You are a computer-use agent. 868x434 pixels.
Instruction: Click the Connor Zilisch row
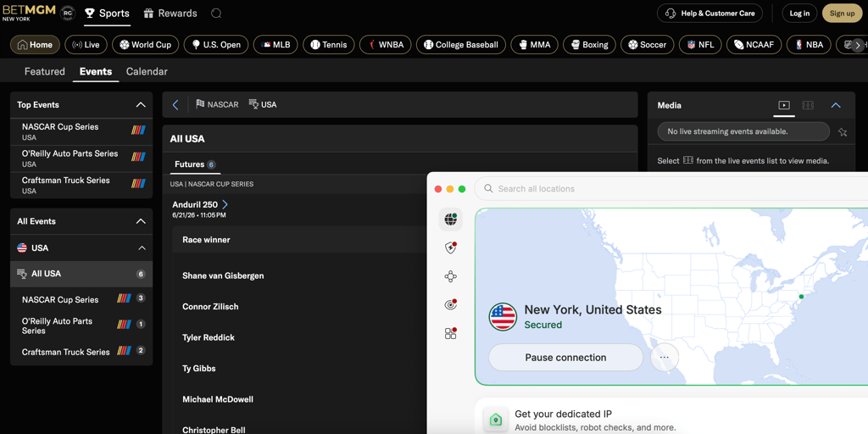299,307
